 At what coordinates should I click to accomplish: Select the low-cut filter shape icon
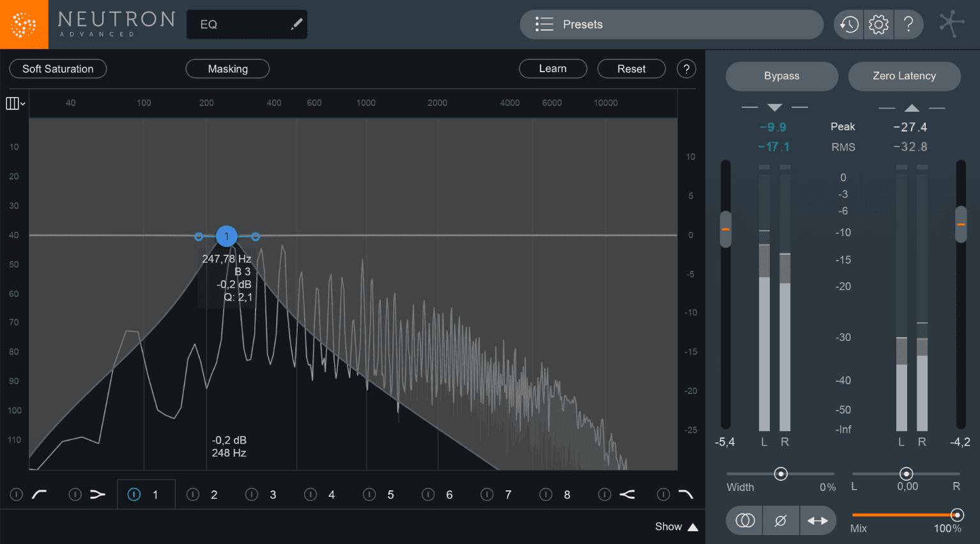click(x=39, y=494)
